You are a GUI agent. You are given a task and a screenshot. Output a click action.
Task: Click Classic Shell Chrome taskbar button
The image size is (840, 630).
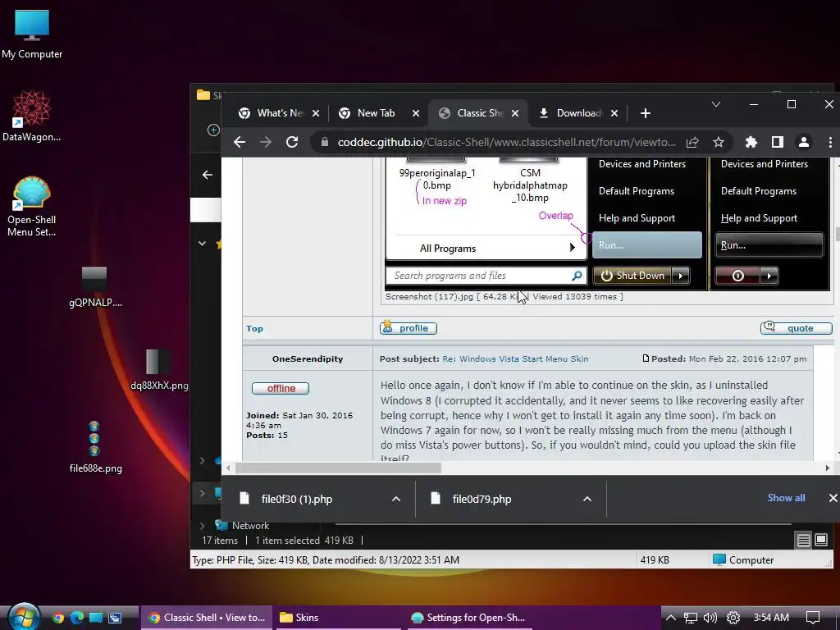(x=207, y=618)
